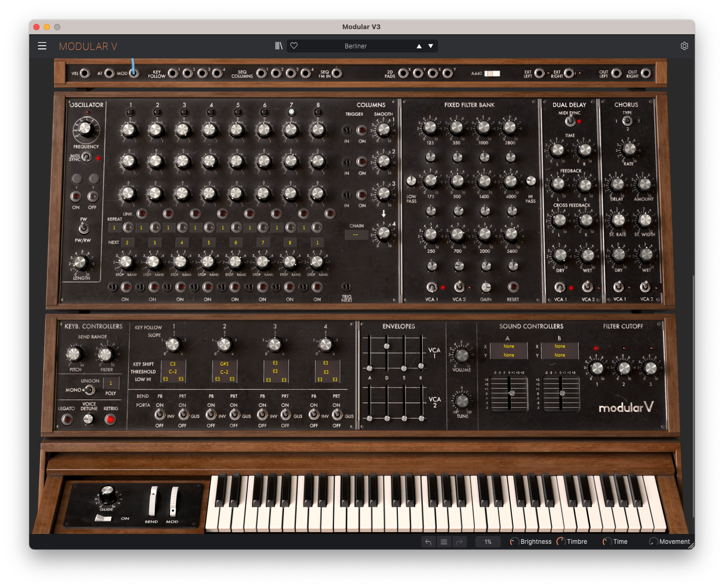724x588 pixels.
Task: Click the UNISON voices display
Action: point(111,383)
